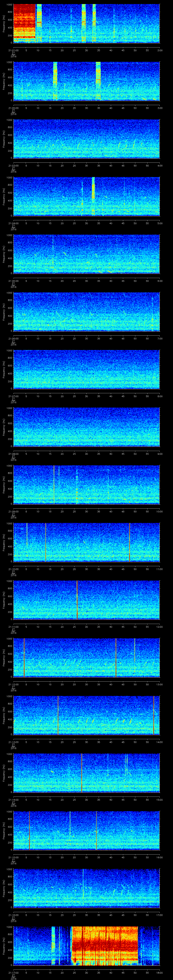Click the '21:16:00' start time label
The width and height of the screenshot is (173, 980).
tap(13, 915)
